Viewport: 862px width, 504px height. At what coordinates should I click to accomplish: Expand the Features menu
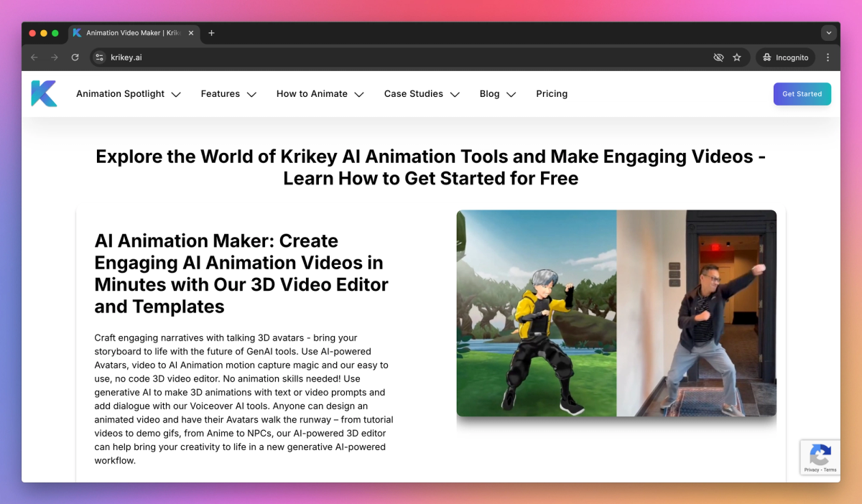pyautogui.click(x=228, y=94)
